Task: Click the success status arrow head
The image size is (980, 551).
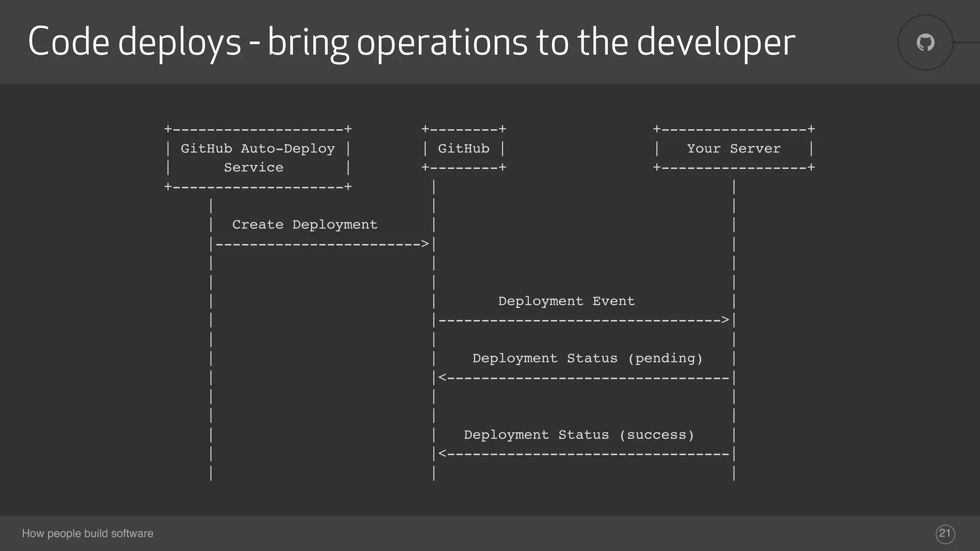Action: [x=443, y=453]
